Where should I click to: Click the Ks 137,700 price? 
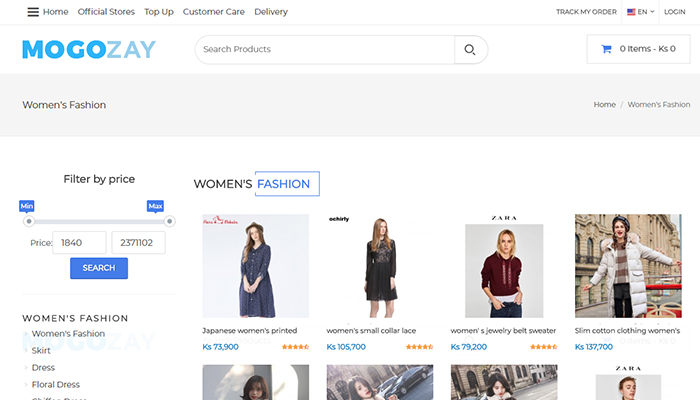click(594, 347)
